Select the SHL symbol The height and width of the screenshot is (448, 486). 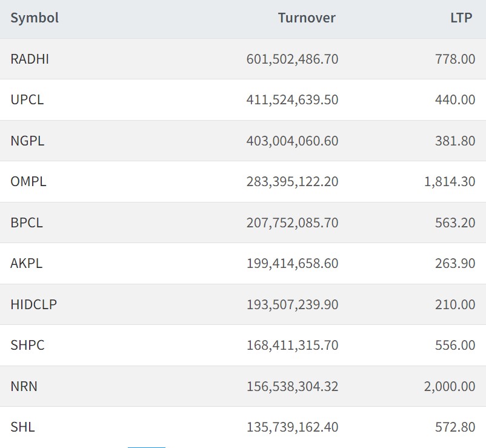point(22,427)
